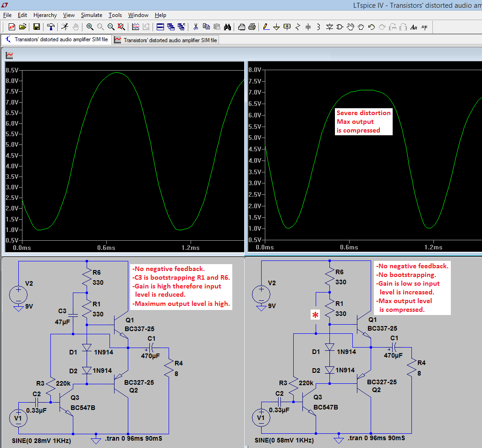
Task: Click the New Schematic toolbar icon
Action: pos(11,27)
